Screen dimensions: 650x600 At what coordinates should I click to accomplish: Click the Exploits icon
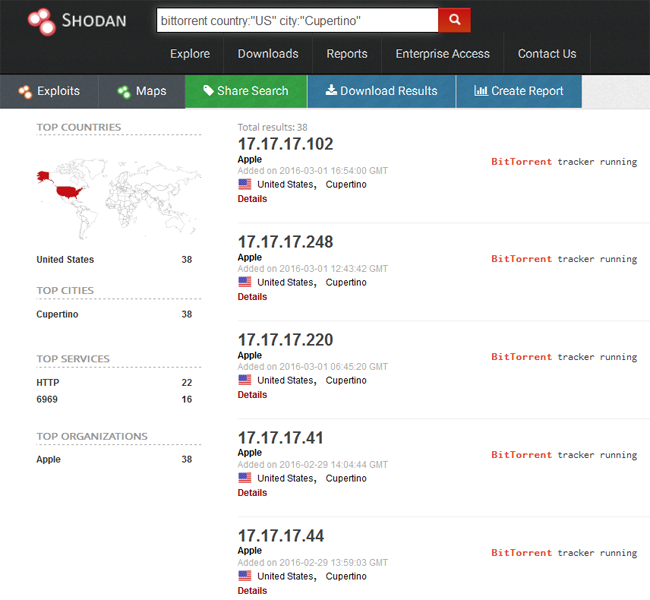pyautogui.click(x=25, y=92)
